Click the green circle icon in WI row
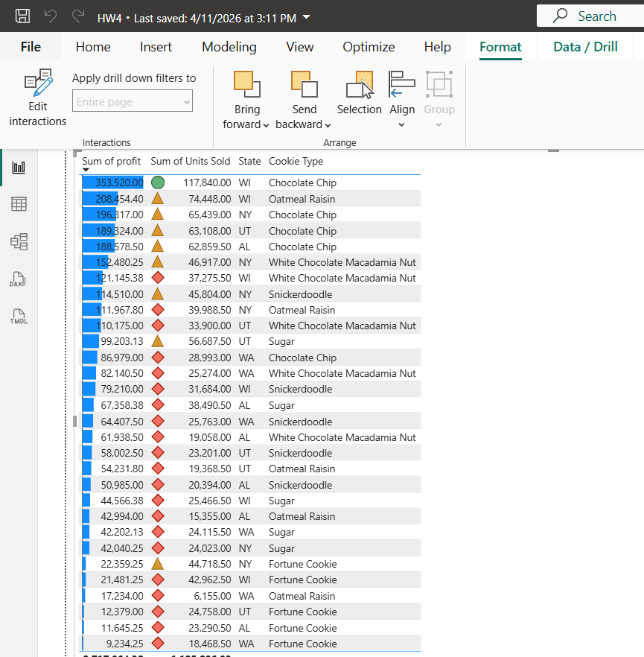 click(x=158, y=182)
